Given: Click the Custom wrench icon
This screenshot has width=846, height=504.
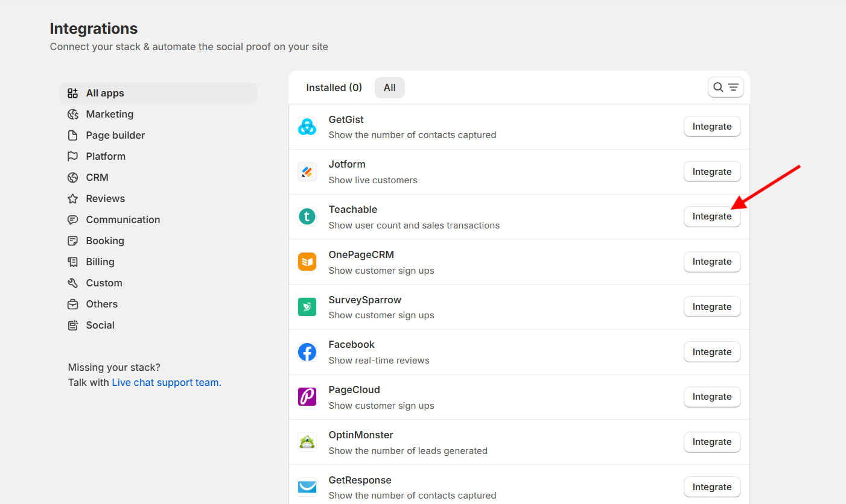Looking at the screenshot, I should pyautogui.click(x=72, y=283).
